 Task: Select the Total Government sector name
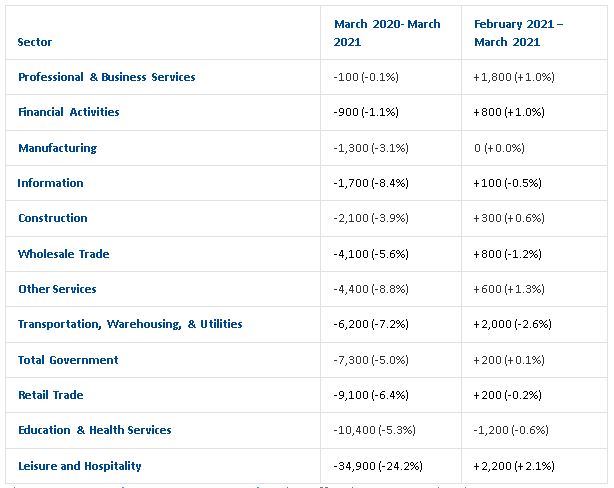tap(68, 360)
